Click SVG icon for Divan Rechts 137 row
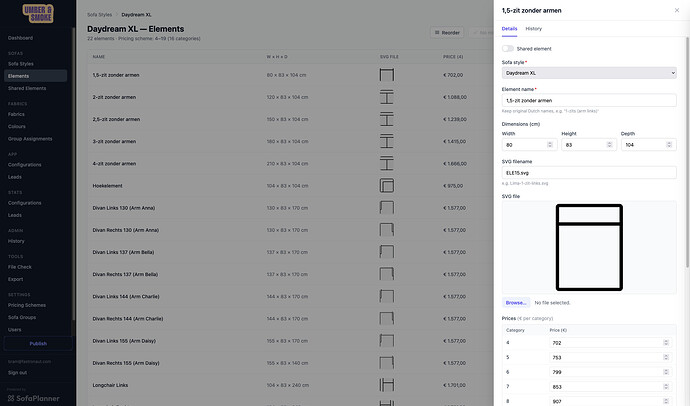Screen dimensions: 690x406 click(387, 274)
